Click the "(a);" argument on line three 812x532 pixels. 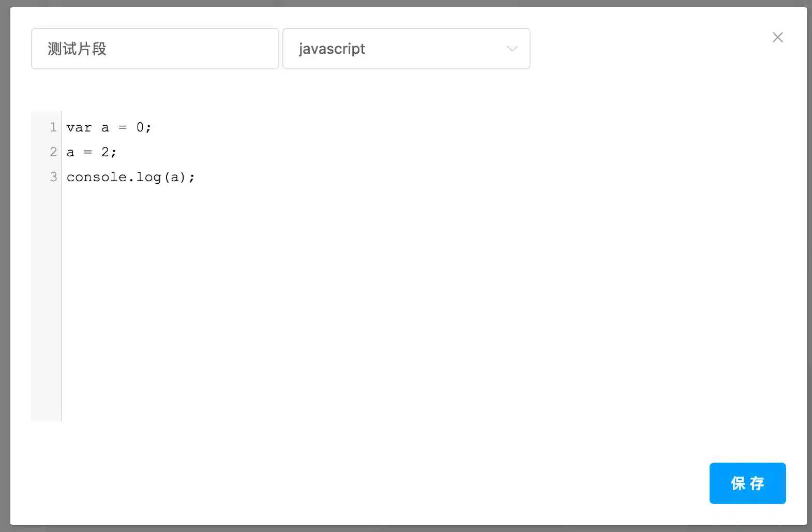179,178
